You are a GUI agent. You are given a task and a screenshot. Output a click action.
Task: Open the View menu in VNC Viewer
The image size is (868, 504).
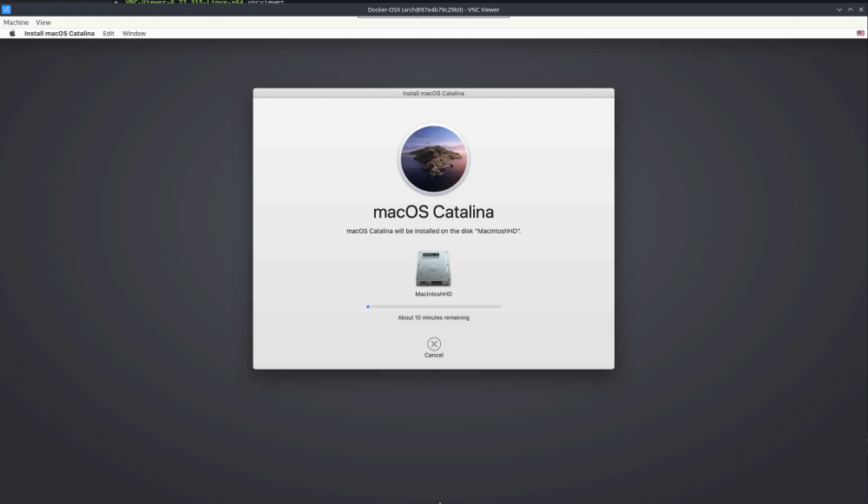[43, 23]
